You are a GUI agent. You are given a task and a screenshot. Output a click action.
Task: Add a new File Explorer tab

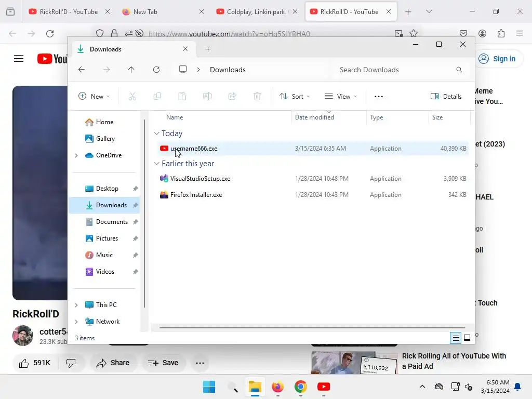(x=208, y=49)
